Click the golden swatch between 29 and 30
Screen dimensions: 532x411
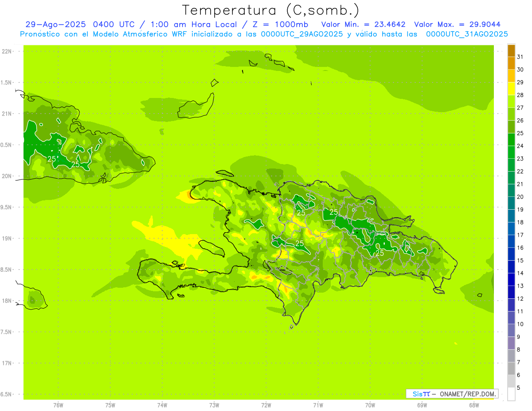(x=511, y=76)
